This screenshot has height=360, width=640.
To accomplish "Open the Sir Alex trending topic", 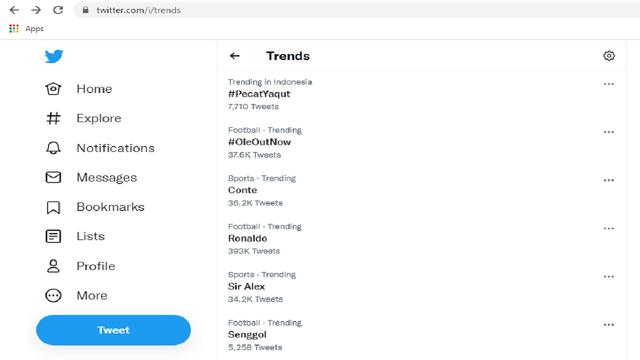I will click(x=247, y=287).
